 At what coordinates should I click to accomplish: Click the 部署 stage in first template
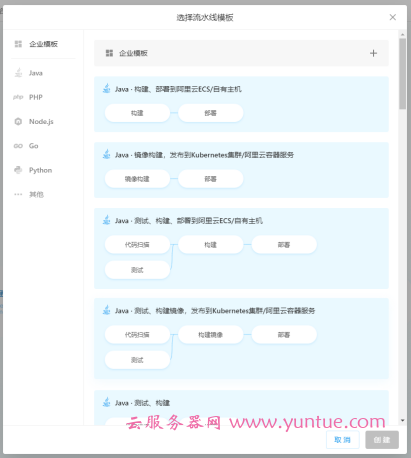tap(211, 113)
